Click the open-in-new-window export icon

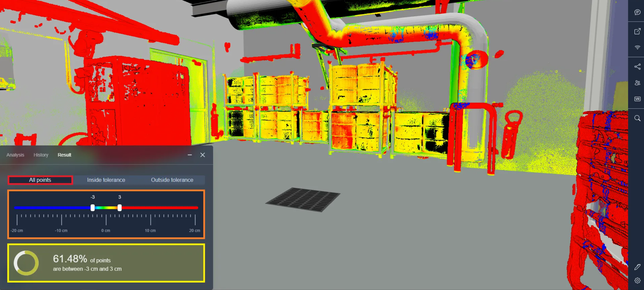point(637,31)
